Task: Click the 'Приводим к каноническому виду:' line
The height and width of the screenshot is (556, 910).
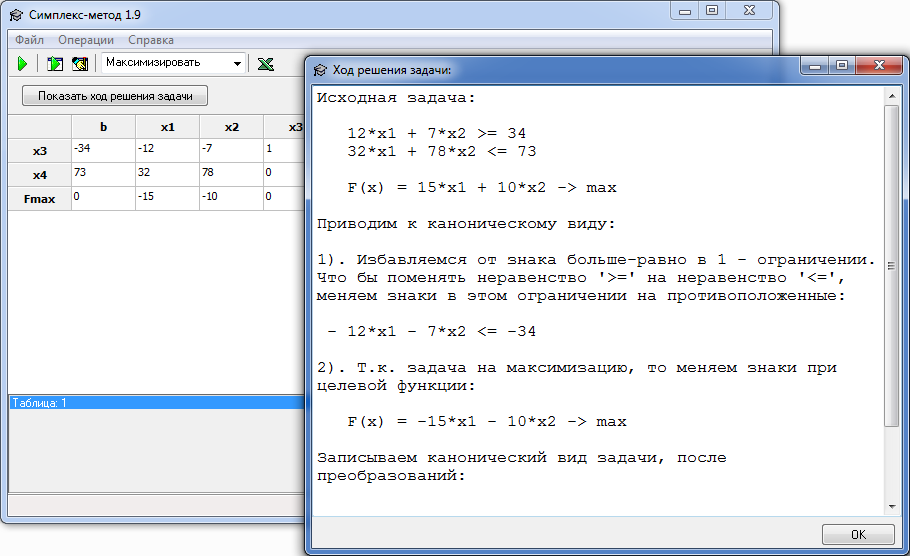Action: coord(466,223)
